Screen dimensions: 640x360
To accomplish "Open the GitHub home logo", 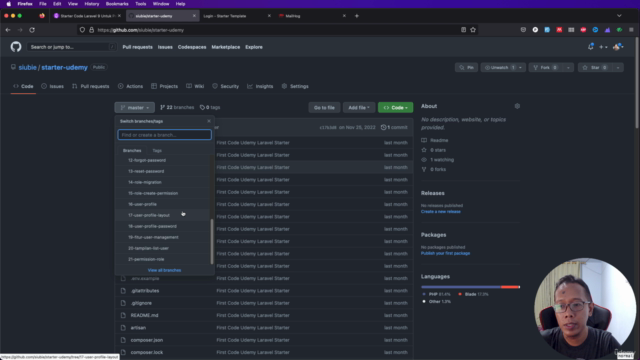I will [16, 47].
